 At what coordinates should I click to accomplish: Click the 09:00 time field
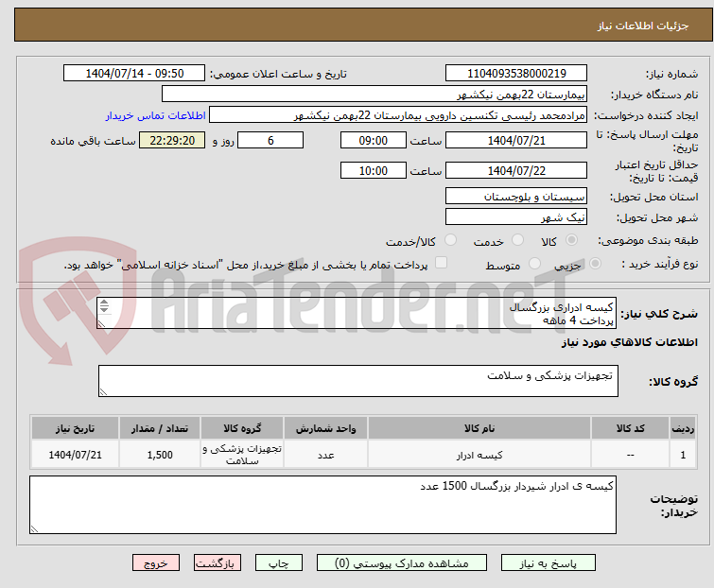tap(373, 140)
